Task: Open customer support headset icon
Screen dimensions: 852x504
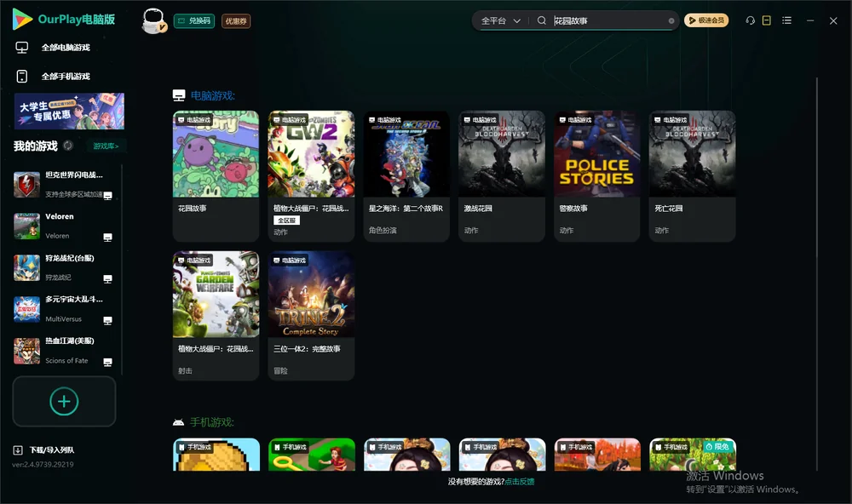Action: (751, 20)
